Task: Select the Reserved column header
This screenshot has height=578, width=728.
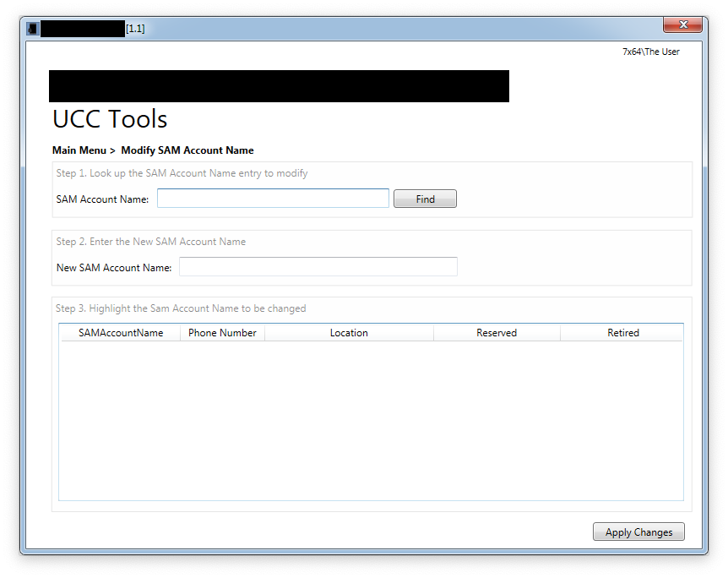Action: [x=497, y=333]
